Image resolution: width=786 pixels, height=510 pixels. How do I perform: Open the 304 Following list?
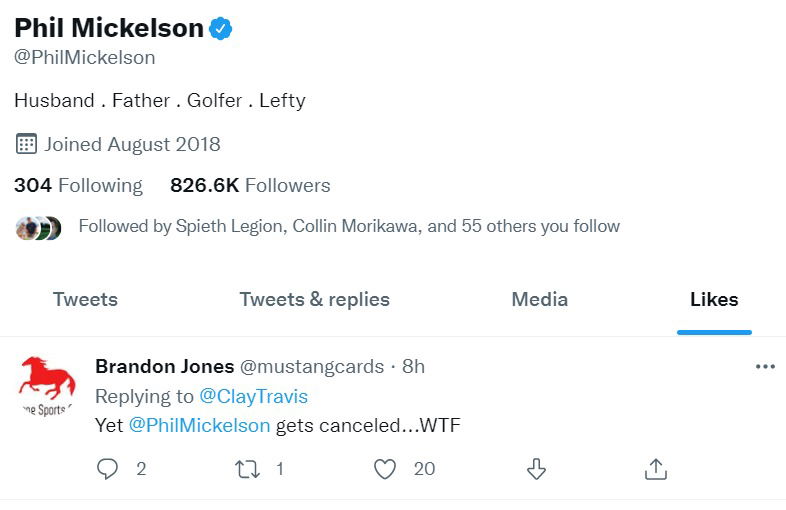click(78, 185)
